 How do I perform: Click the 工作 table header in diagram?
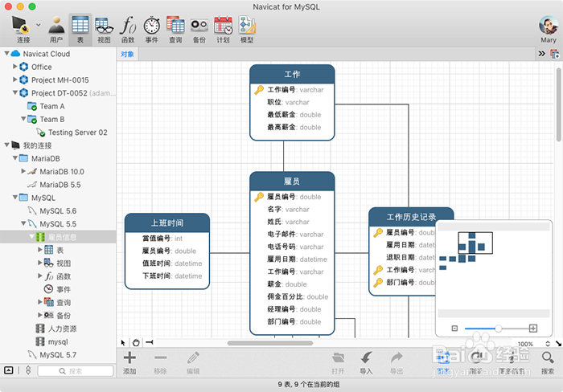[292, 74]
